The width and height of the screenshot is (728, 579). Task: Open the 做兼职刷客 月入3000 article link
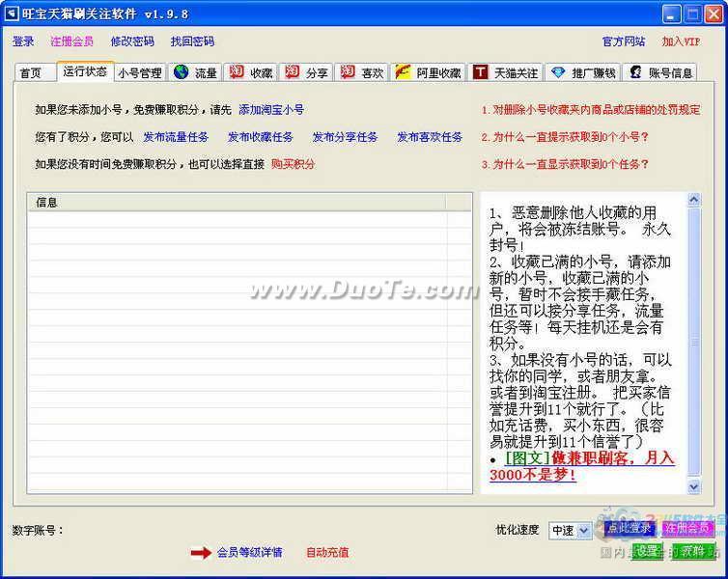point(582,466)
